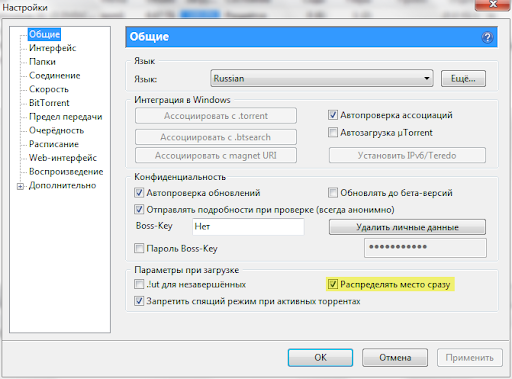Enable Пароль Boss-Key checkbox
Screen dimensions: 512x379
tap(139, 248)
